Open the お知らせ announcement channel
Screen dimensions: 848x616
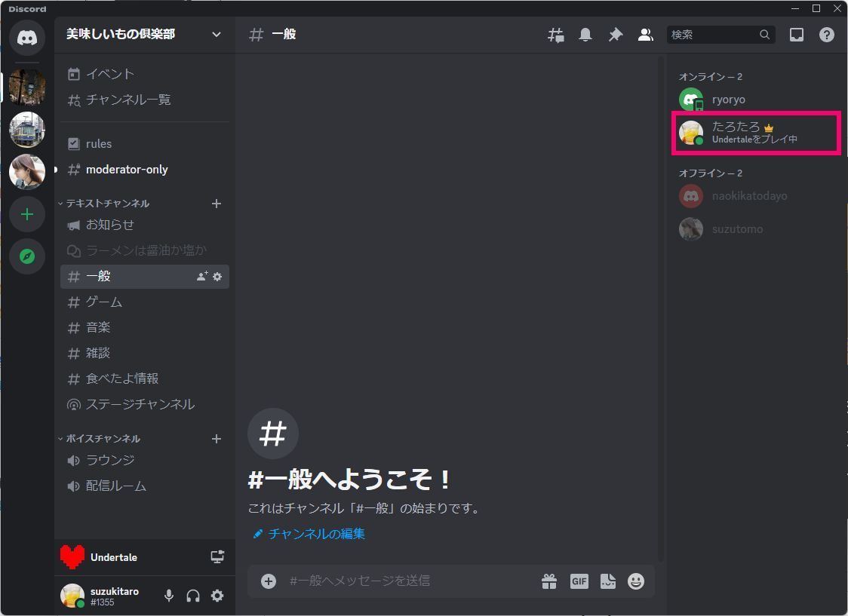click(144, 225)
